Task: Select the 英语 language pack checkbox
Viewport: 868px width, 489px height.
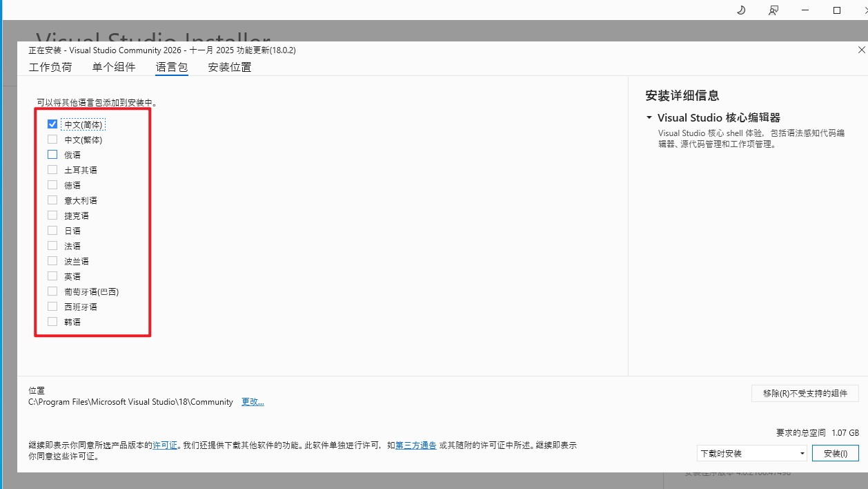Action: point(52,276)
